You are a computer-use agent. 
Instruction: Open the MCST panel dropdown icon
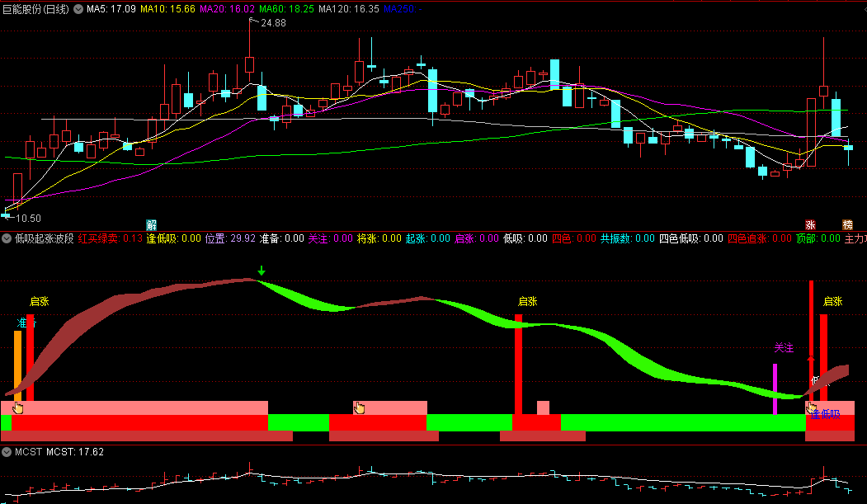pos(7,451)
